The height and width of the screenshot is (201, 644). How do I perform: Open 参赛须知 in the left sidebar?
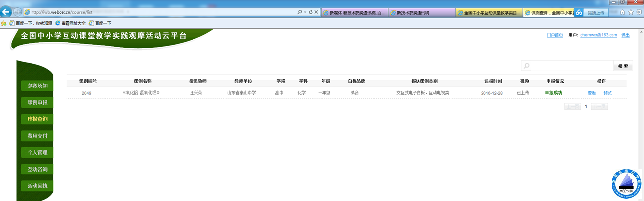click(37, 86)
